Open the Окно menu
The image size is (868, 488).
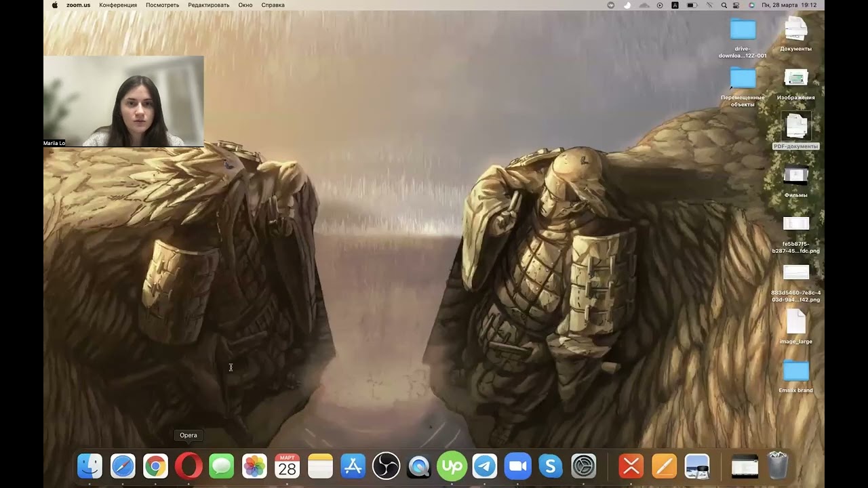pos(245,5)
